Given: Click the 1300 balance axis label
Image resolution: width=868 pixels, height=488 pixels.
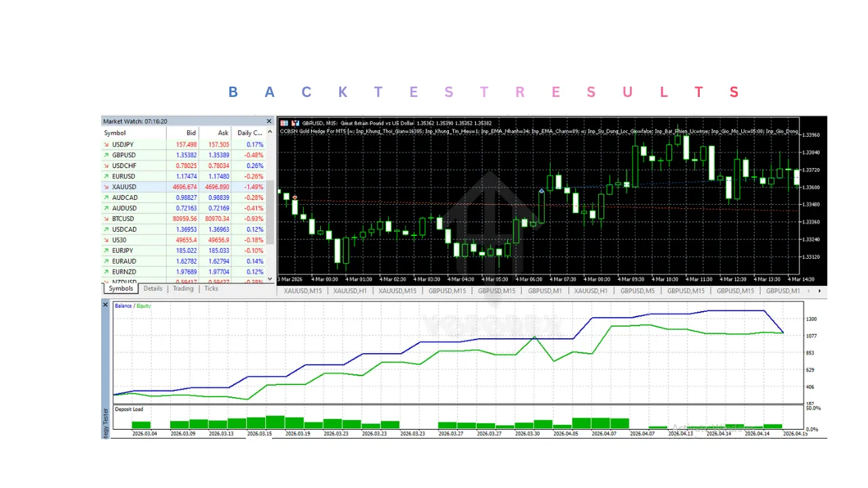Looking at the screenshot, I should point(811,319).
